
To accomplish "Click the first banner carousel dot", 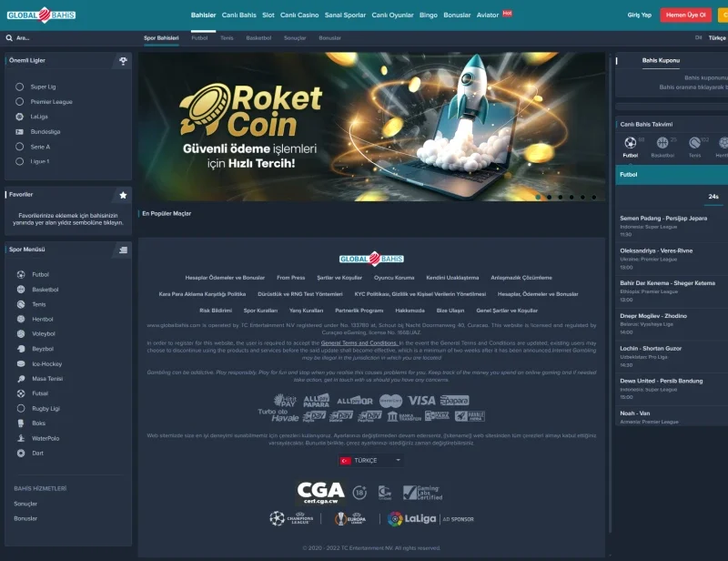I will click(538, 197).
